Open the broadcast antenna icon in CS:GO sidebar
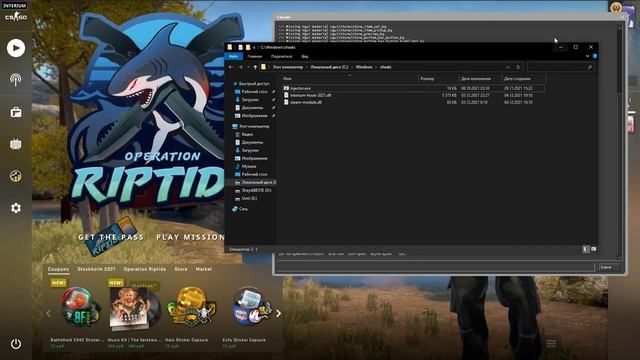640x360 pixels. tap(16, 80)
